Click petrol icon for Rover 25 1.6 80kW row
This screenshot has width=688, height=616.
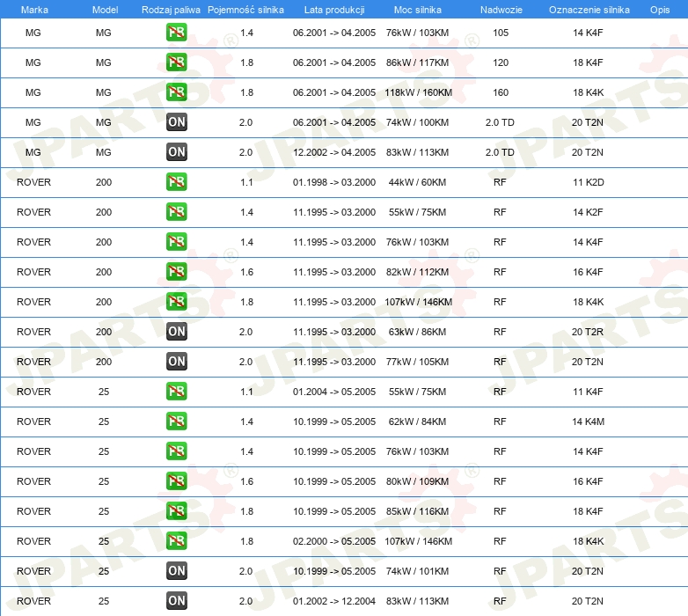176,481
